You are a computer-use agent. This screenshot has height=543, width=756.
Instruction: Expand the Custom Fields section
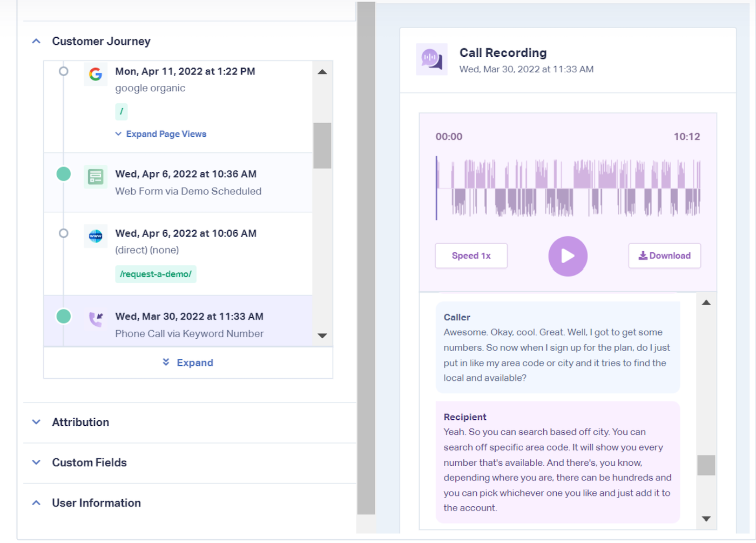[36, 462]
